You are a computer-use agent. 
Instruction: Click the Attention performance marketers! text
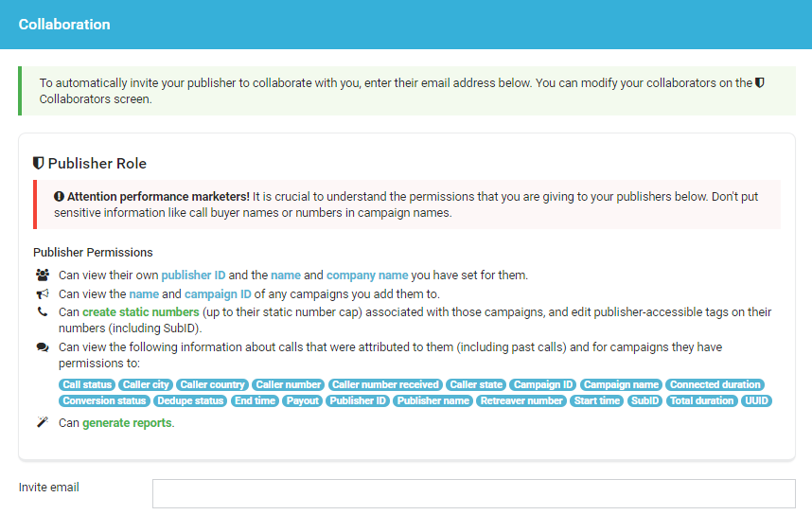[158, 196]
